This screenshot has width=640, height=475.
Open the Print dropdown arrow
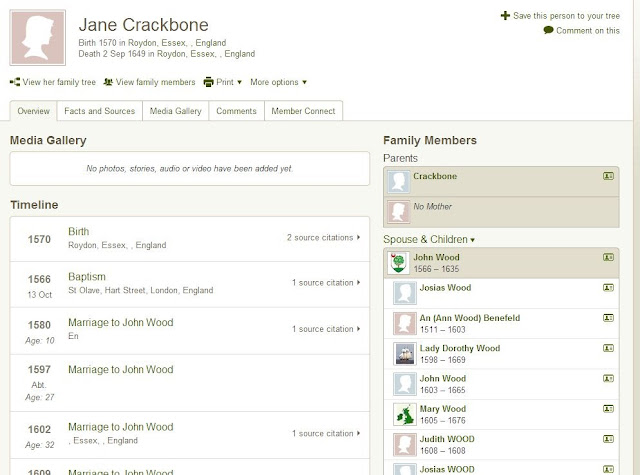point(240,82)
